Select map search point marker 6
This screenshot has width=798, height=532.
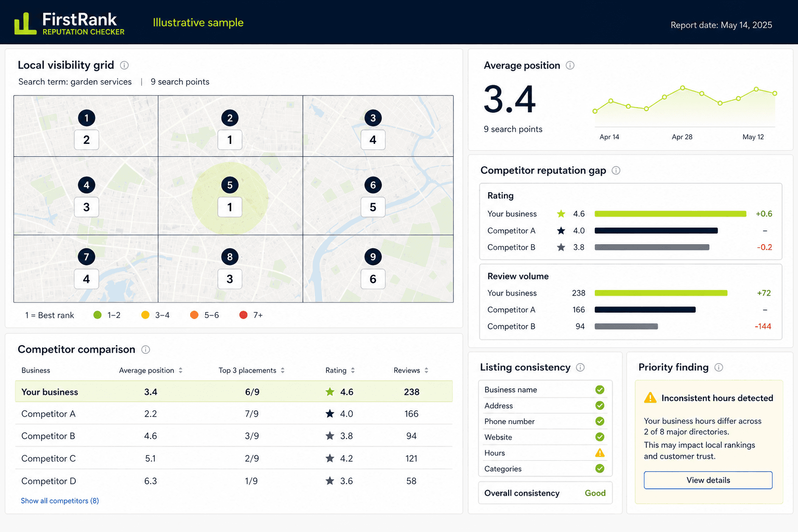coord(373,185)
